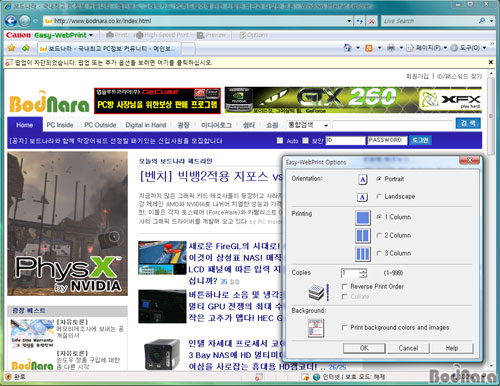Toggle the security checkbox beside ID field
The width and height of the screenshot is (500, 386).
(x=305, y=140)
